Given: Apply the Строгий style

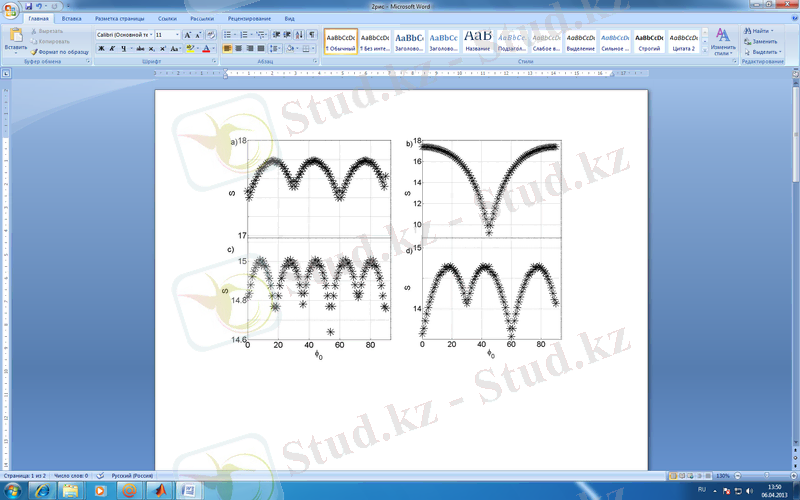Looking at the screenshot, I should [649, 41].
